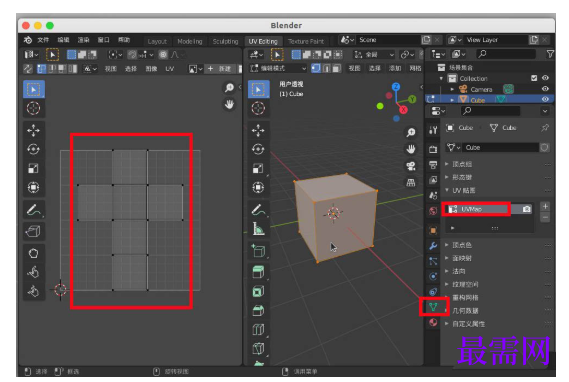
Task: Select the Annotate pencil tool in the UV editor
Action: click(x=34, y=210)
